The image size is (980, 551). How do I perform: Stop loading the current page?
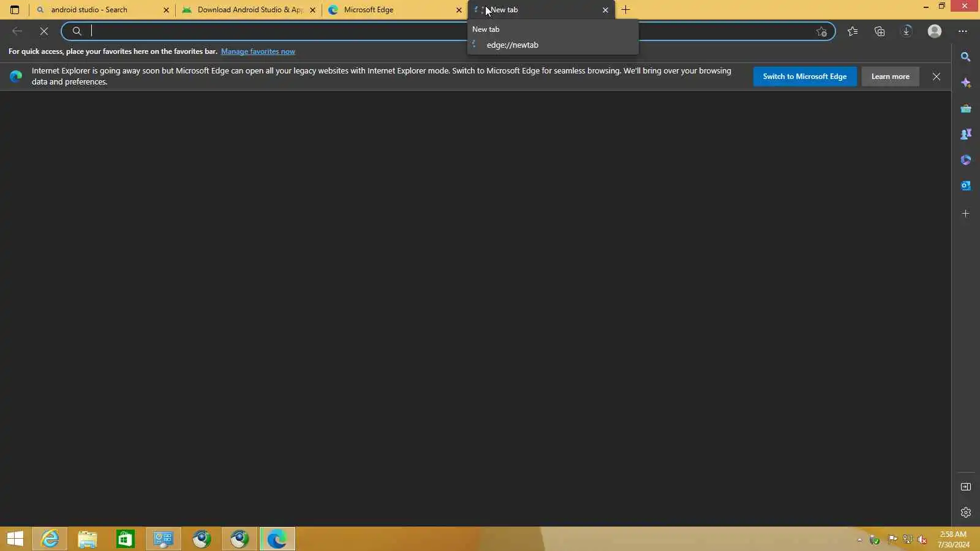click(44, 31)
